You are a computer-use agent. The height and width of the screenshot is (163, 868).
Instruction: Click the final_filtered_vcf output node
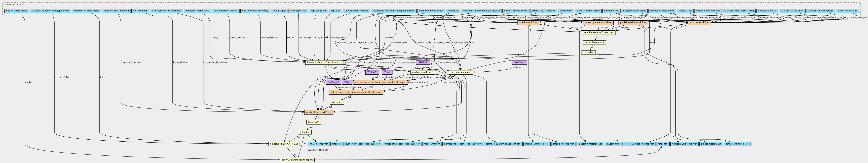tap(318, 144)
